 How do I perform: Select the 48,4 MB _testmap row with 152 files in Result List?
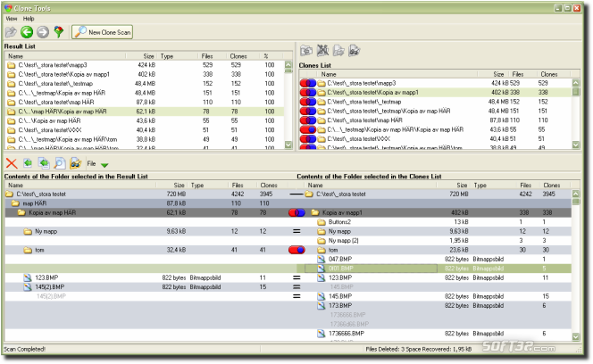(145, 84)
